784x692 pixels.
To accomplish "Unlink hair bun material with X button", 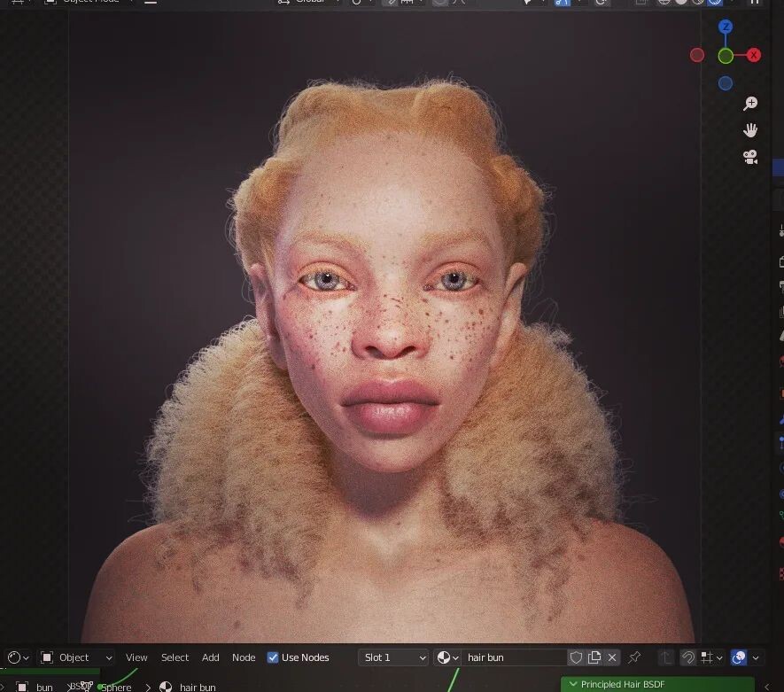I will [611, 657].
